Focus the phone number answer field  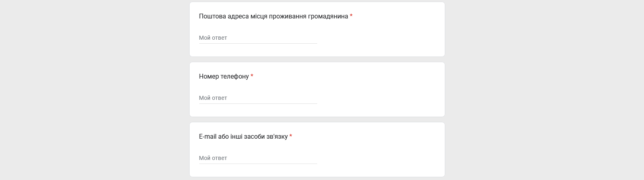tap(258, 98)
